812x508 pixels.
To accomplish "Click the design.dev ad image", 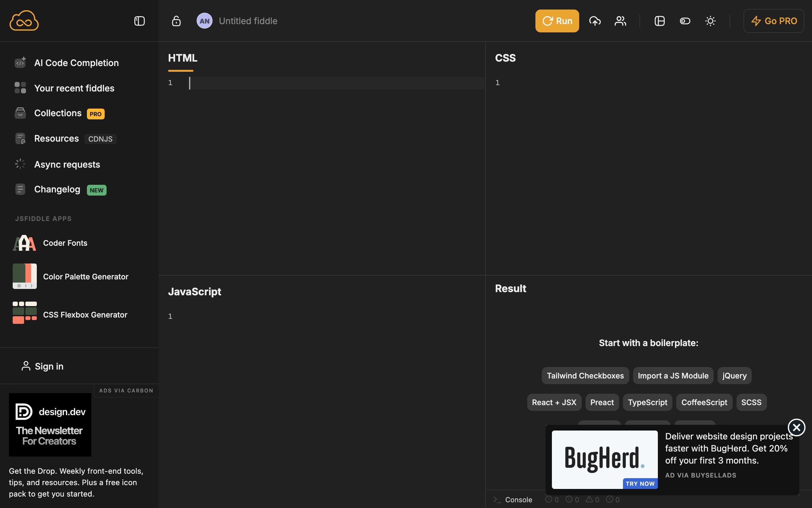I will click(x=50, y=425).
